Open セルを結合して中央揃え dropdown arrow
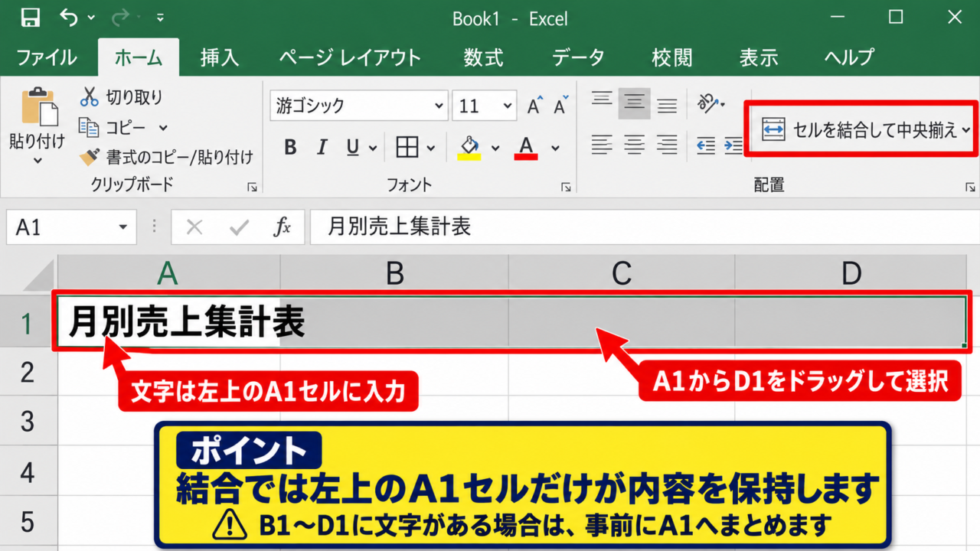 click(966, 130)
